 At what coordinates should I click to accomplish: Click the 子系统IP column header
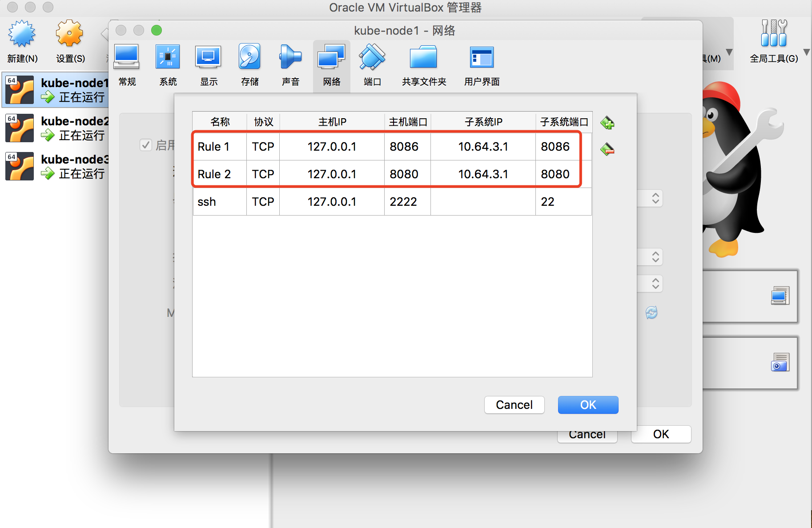(x=483, y=122)
